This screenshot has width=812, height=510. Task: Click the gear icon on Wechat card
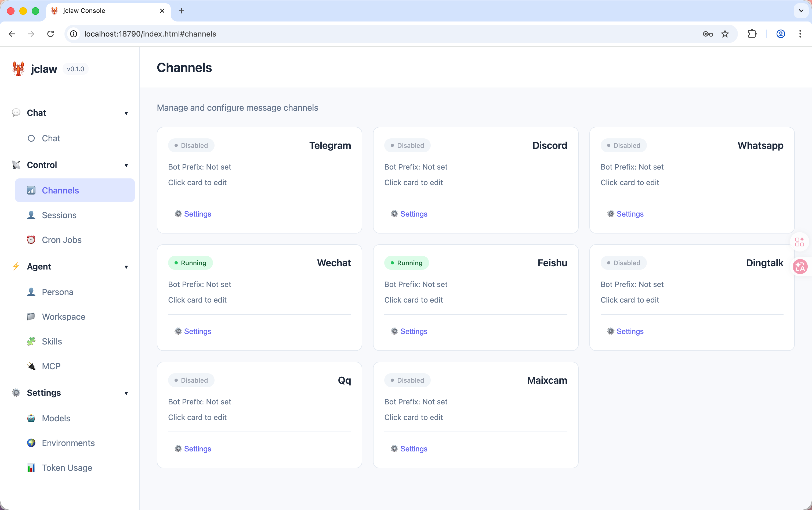(x=178, y=331)
